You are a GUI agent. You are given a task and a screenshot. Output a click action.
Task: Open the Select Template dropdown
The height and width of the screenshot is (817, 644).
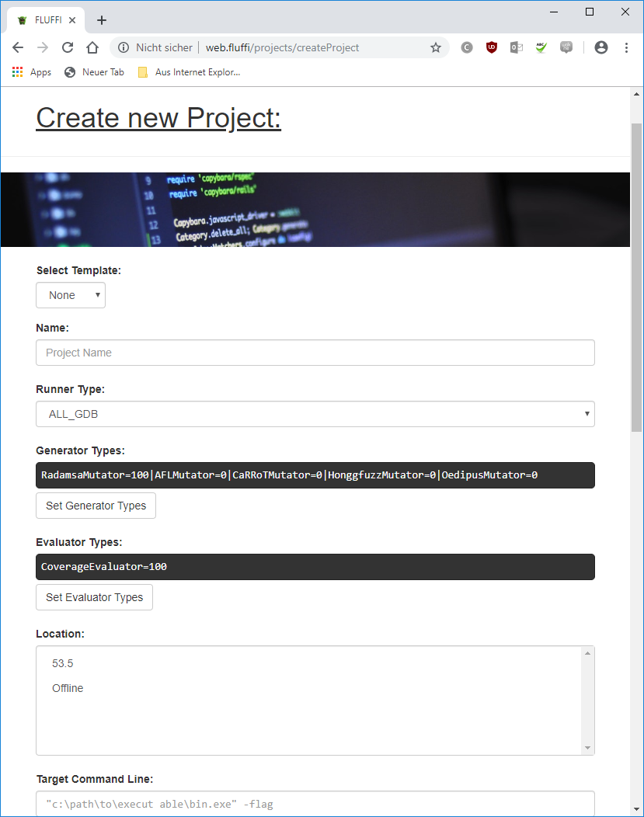coord(71,295)
